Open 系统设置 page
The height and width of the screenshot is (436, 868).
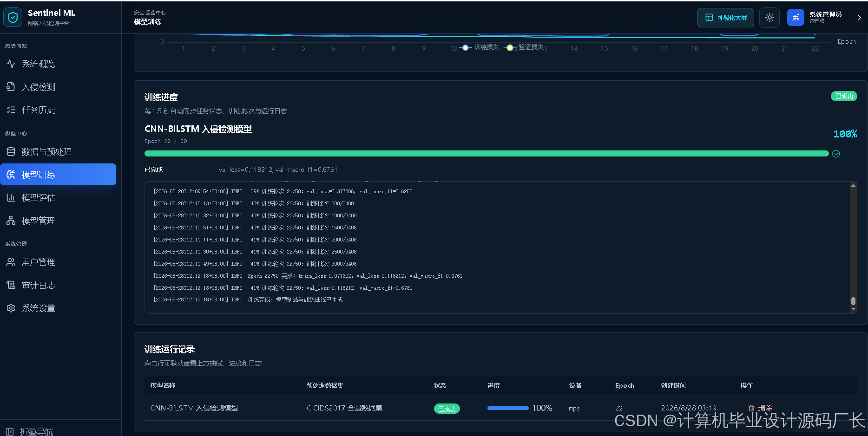(58, 308)
